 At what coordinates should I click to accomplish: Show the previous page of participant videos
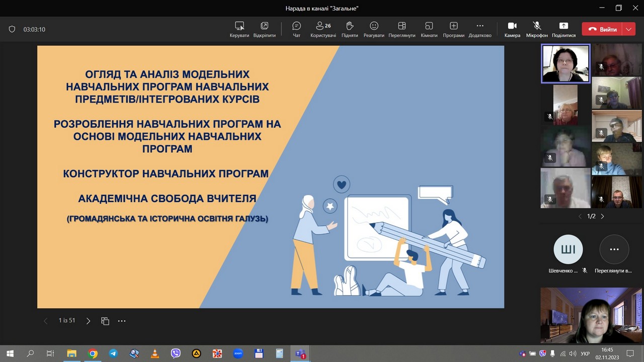click(x=580, y=216)
